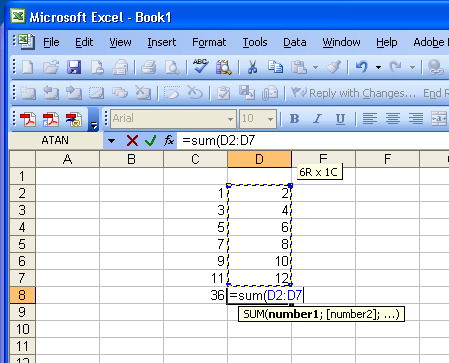Open the File menu
The image size is (449, 363).
pos(51,42)
